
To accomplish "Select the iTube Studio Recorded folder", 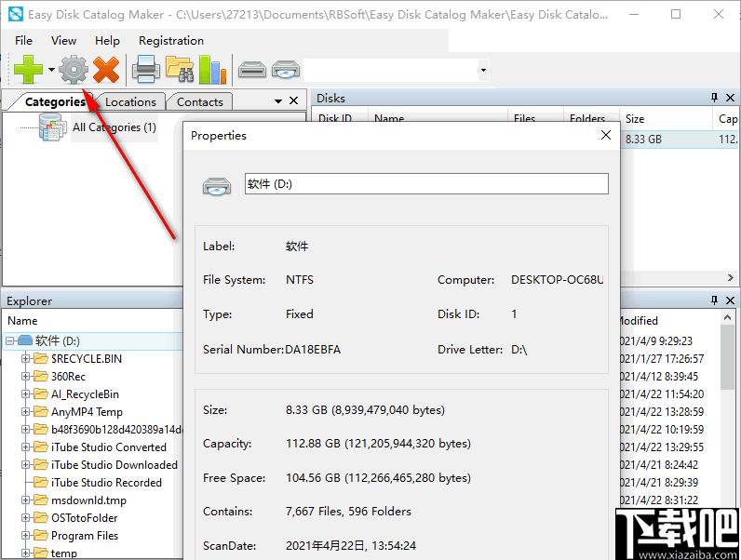I will tap(106, 483).
